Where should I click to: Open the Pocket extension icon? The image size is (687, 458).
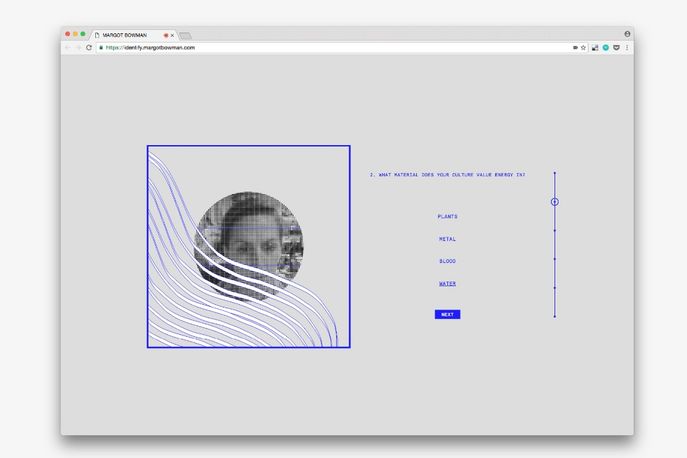[616, 47]
